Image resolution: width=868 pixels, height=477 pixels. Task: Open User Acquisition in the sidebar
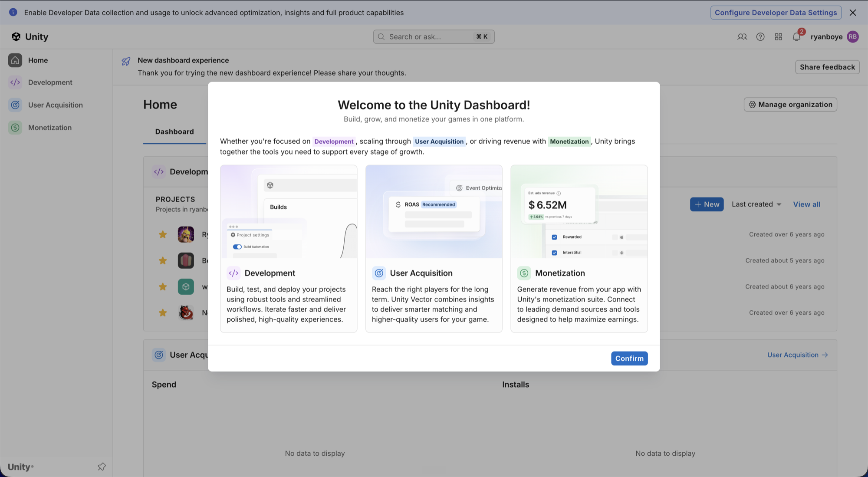(x=55, y=105)
